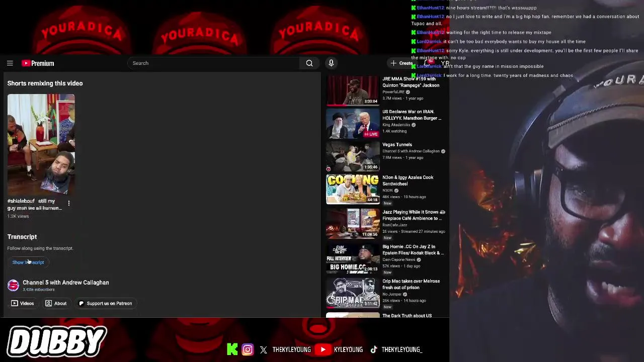Screen dimensions: 644x362
Task: Open the Crip Mac takes over Melrose thumbnail
Action: point(353,293)
